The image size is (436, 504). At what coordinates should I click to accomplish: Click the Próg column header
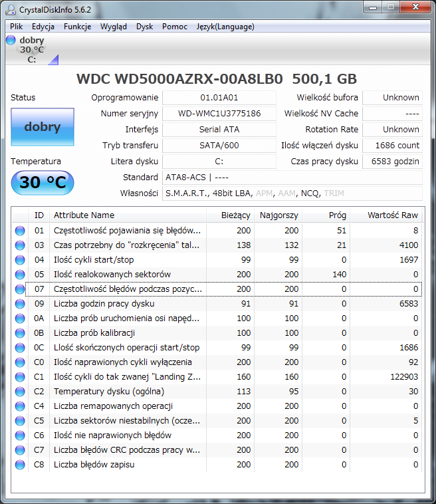click(326, 215)
